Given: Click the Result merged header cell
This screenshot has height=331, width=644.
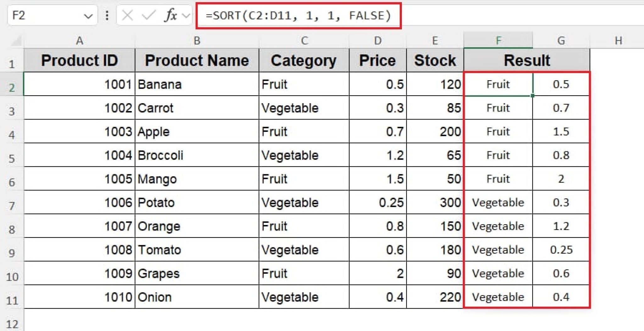Looking at the screenshot, I should [x=527, y=60].
